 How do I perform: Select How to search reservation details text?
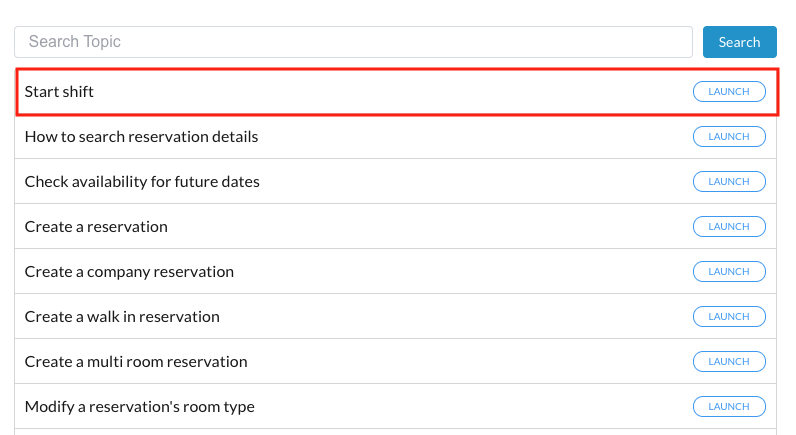point(141,137)
